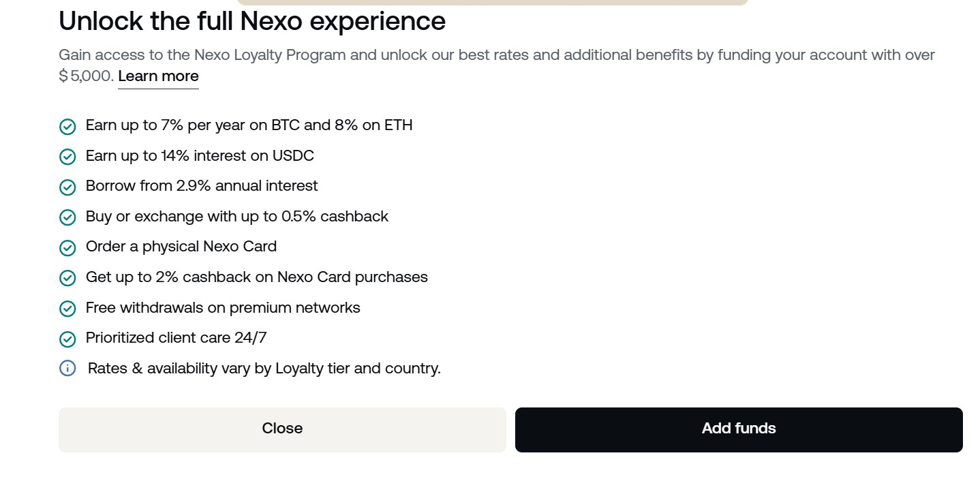Click the rates availability disclaimer text

(x=264, y=368)
